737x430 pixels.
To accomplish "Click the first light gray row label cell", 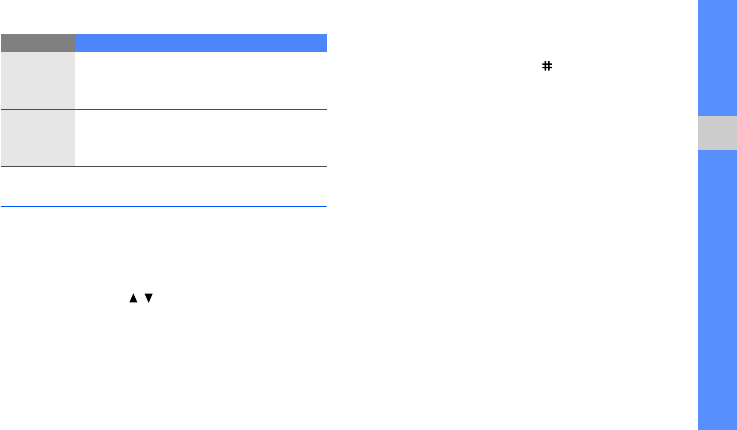I will [x=38, y=80].
